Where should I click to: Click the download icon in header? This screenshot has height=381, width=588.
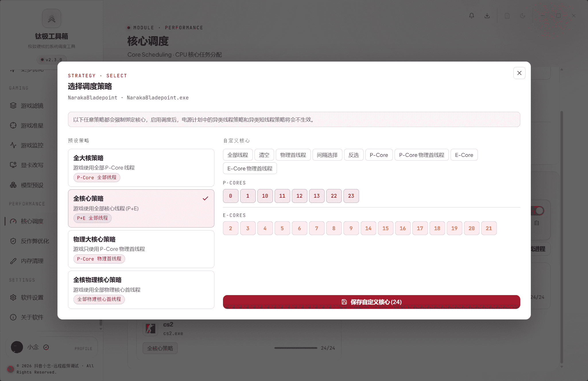pyautogui.click(x=487, y=16)
